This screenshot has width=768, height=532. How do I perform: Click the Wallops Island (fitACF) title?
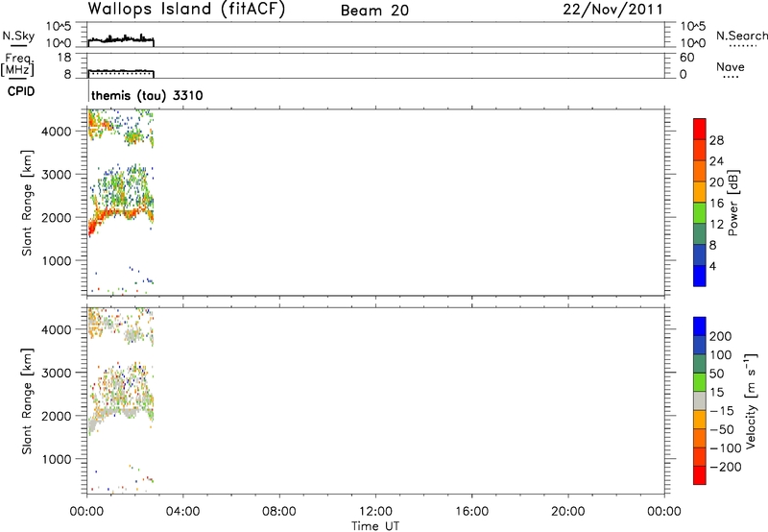point(186,10)
